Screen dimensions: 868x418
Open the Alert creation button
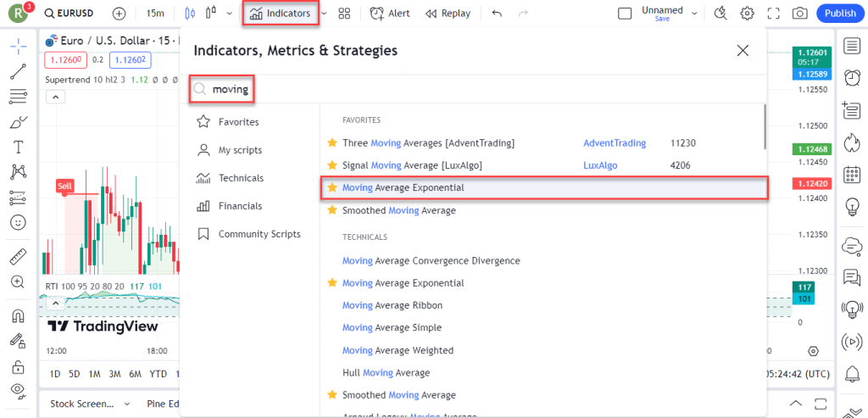pos(390,14)
